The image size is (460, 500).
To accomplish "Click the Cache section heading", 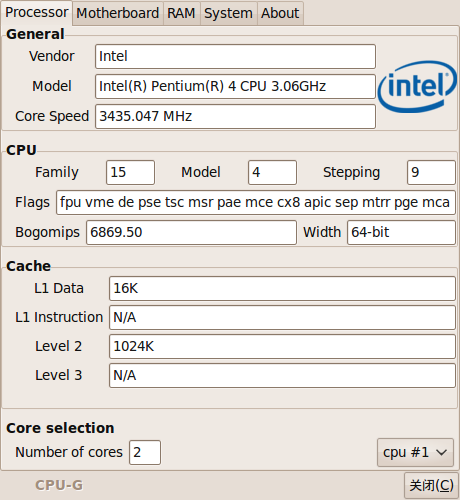I will pyautogui.click(x=29, y=266).
